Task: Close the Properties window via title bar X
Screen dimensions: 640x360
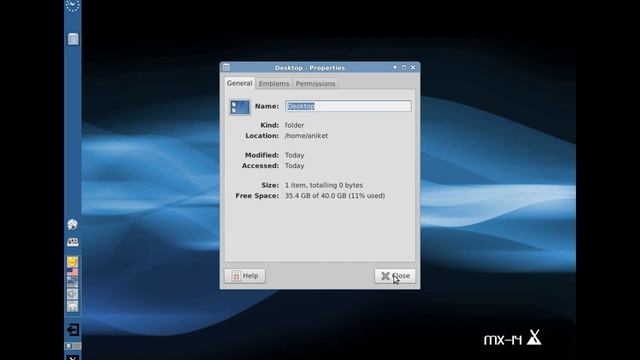Action: point(413,67)
